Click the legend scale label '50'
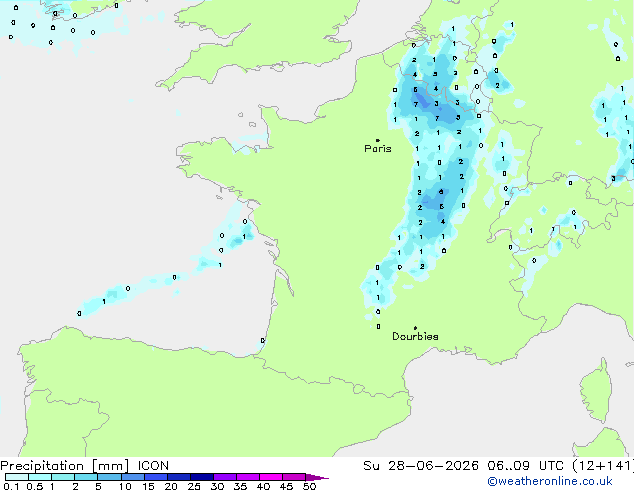 309,486
